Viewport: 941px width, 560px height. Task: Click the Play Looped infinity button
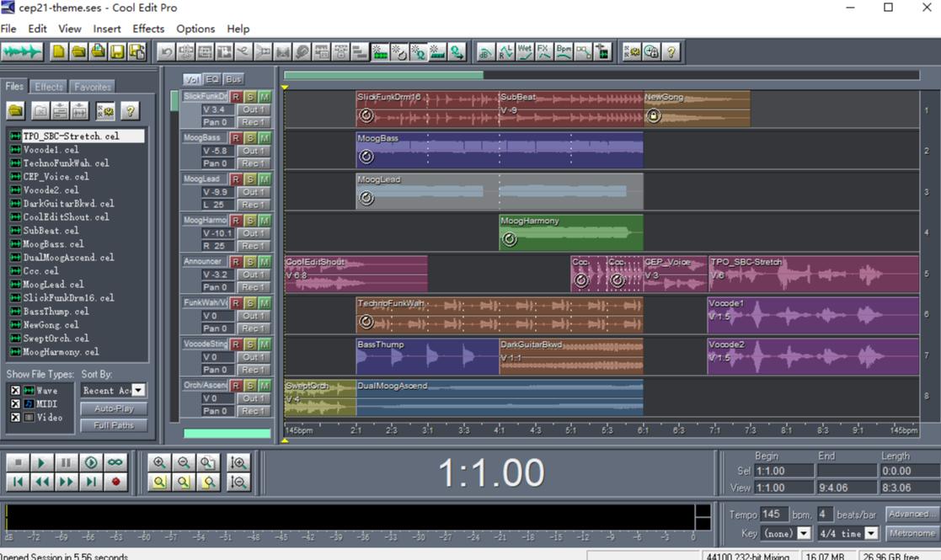point(115,462)
